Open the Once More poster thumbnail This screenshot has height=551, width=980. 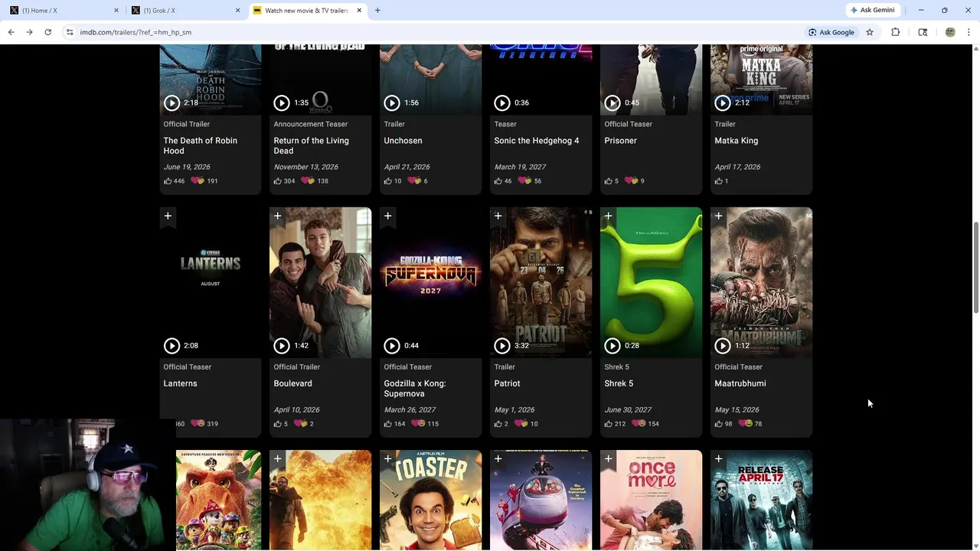(x=651, y=500)
